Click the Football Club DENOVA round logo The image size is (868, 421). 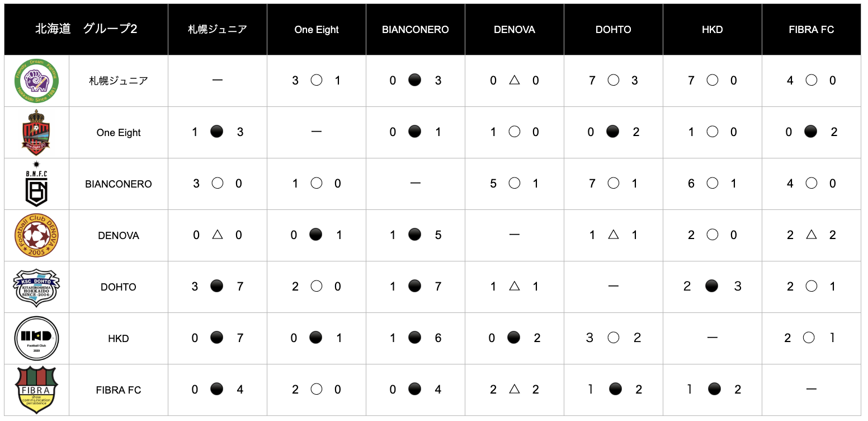(x=36, y=235)
